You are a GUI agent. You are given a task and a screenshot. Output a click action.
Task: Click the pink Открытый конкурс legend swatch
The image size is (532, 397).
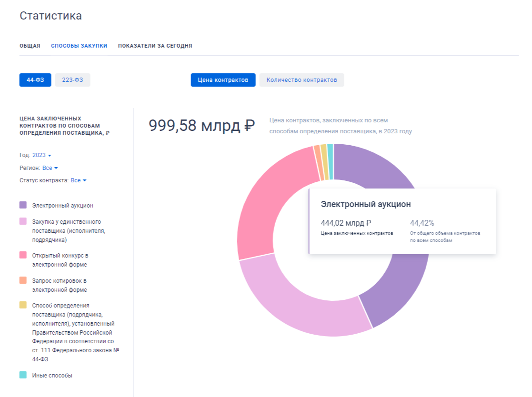pos(23,255)
